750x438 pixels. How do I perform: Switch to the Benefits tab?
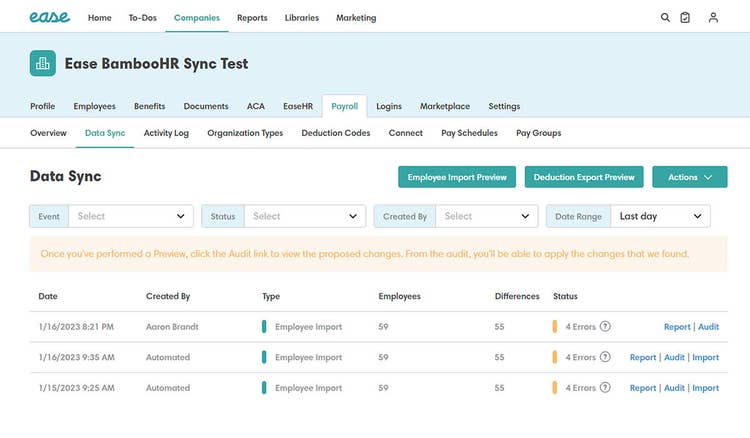149,106
